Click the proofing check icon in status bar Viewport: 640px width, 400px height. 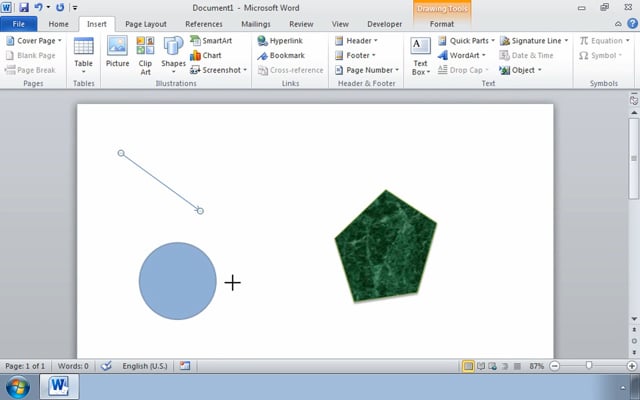[106, 367]
